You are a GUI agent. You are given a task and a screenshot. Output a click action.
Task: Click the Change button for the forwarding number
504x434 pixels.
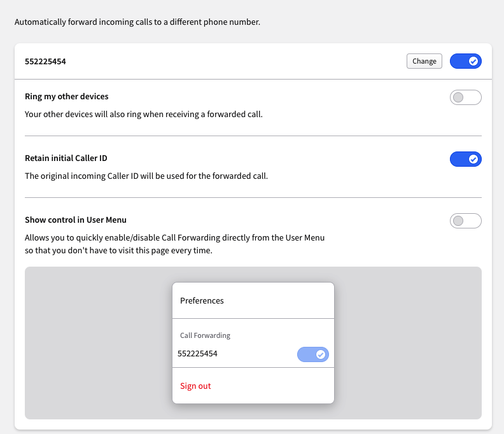tap(424, 61)
